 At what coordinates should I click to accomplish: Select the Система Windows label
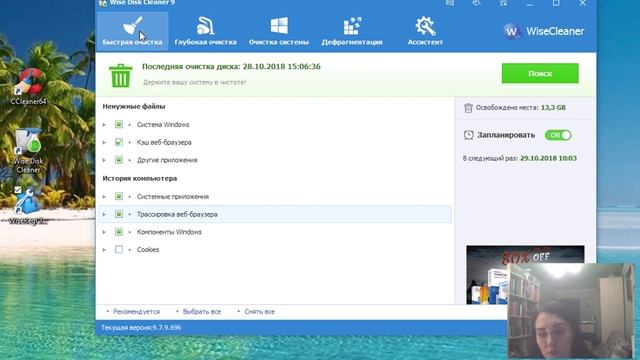(x=163, y=124)
